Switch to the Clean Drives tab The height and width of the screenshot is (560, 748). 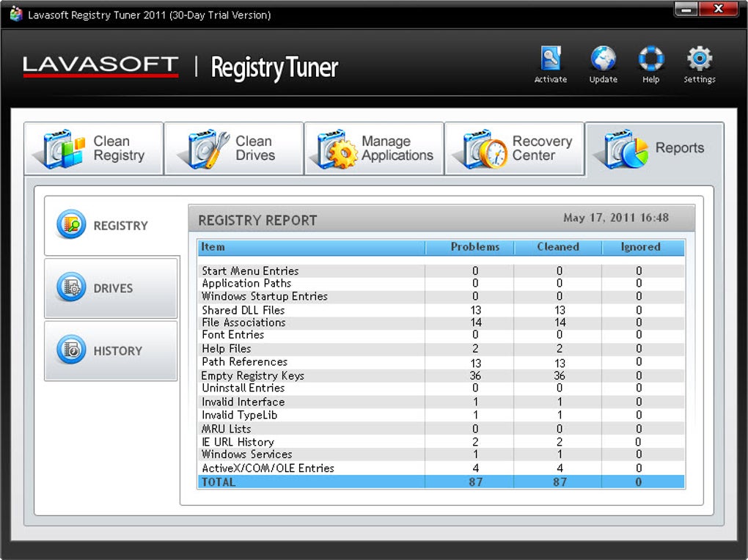click(234, 148)
